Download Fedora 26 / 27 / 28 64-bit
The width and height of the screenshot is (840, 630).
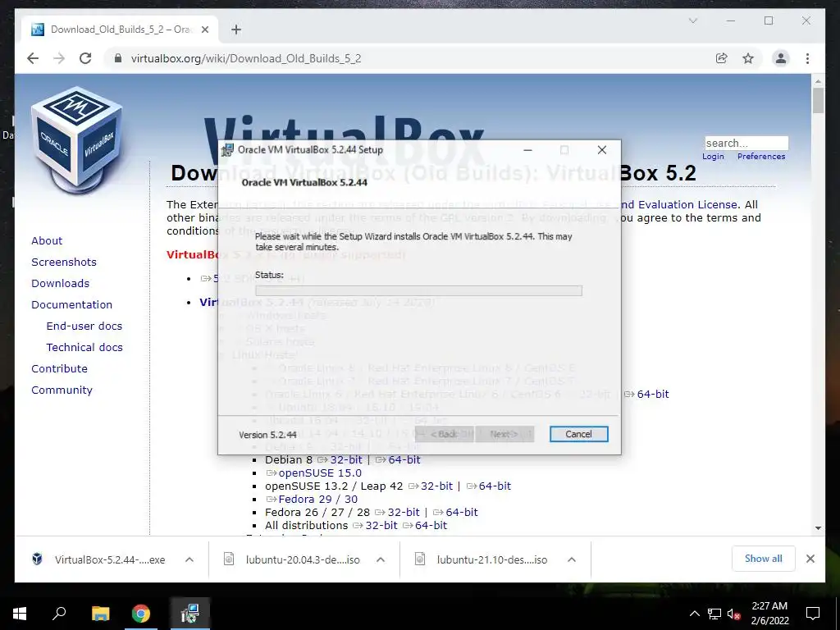click(x=455, y=512)
